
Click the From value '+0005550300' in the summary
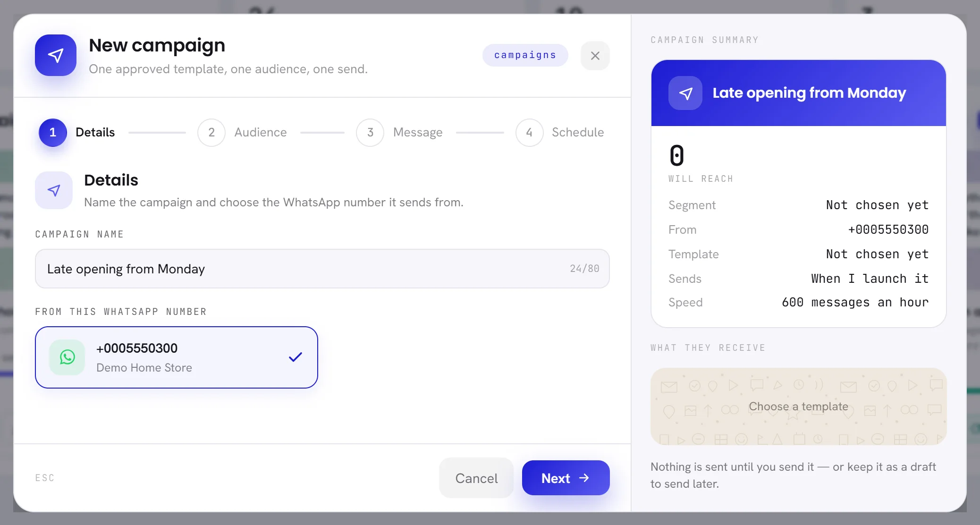pyautogui.click(x=888, y=229)
